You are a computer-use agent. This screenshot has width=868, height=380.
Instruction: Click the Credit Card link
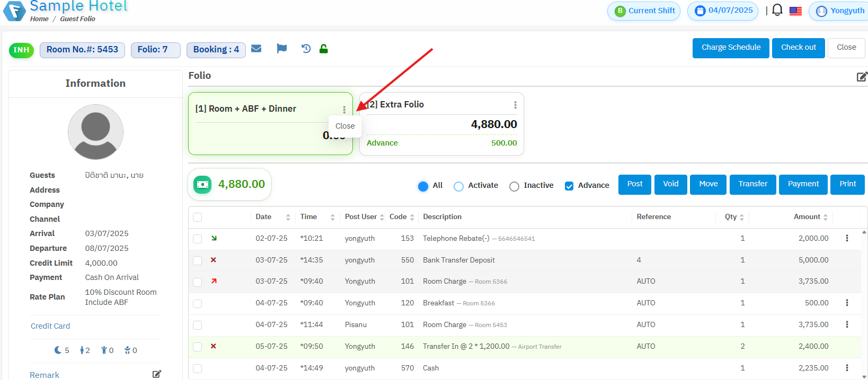50,326
